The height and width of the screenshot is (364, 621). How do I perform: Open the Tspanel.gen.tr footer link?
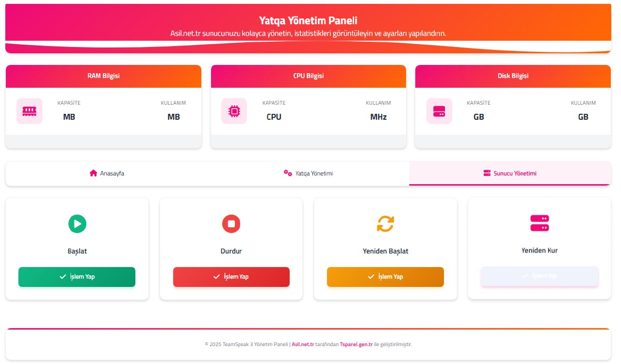tap(356, 344)
